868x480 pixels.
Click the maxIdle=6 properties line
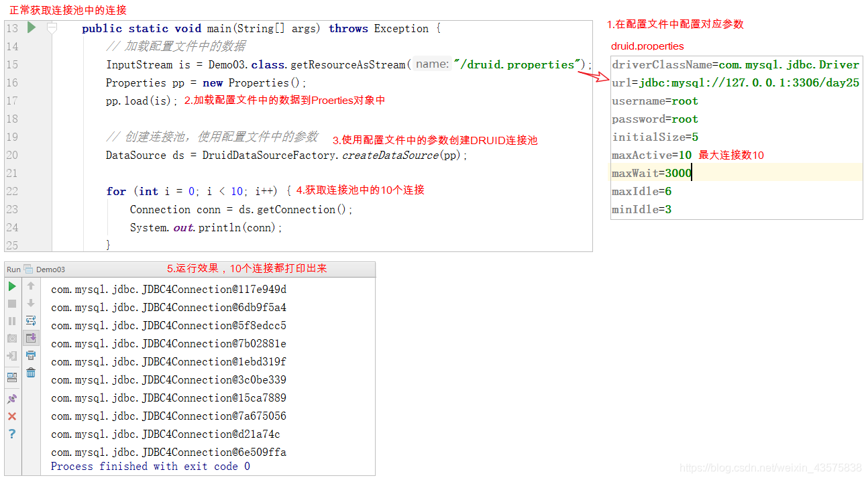641,192
